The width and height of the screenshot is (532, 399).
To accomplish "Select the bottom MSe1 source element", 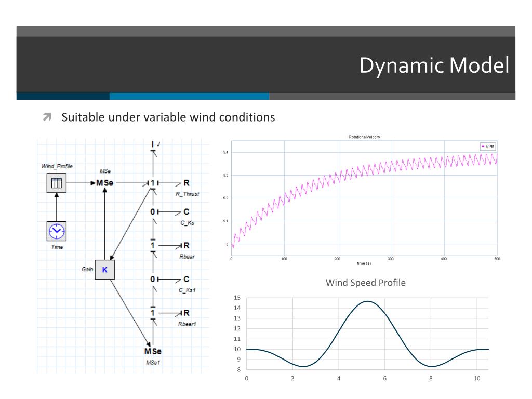I will click(153, 351).
